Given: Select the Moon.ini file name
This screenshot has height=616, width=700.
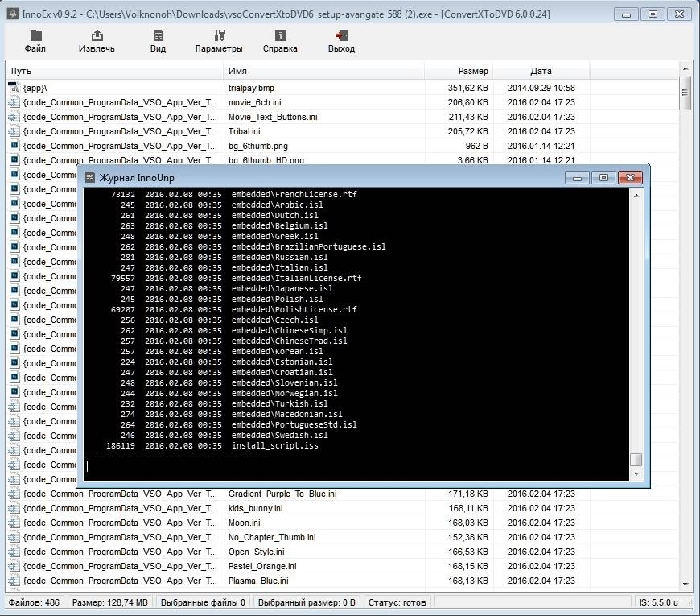Looking at the screenshot, I should click(245, 523).
